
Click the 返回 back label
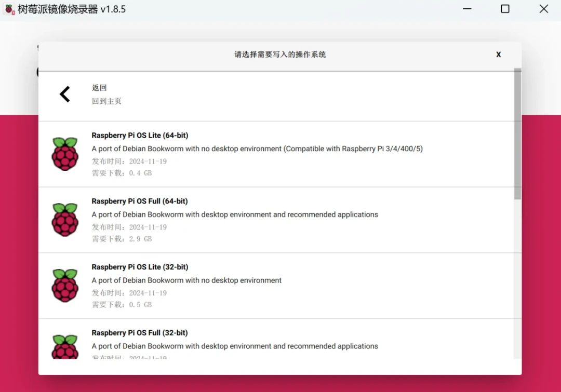tap(99, 88)
